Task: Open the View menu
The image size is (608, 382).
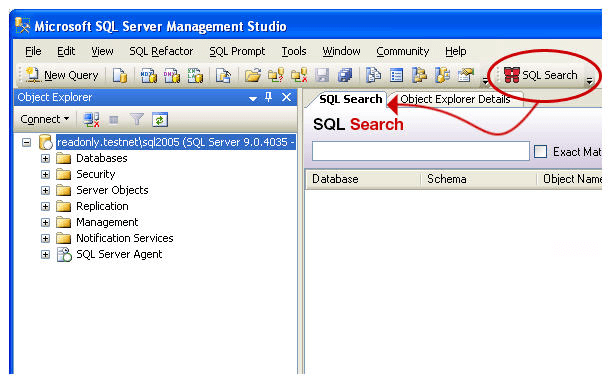Action: coord(102,51)
